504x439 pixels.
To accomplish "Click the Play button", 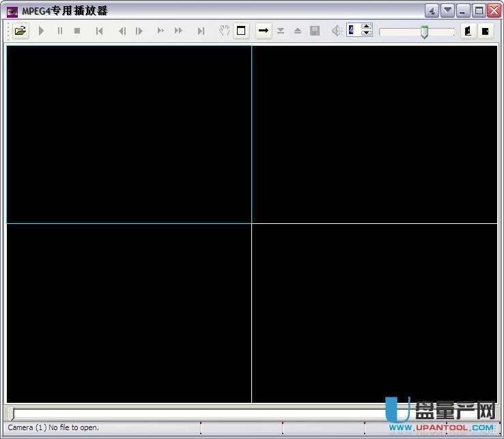I will point(41,31).
